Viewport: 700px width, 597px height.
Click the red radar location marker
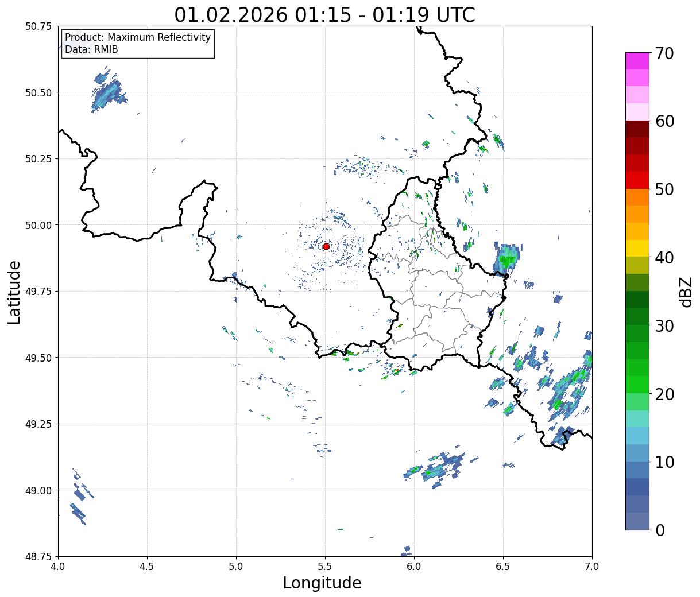pos(326,246)
